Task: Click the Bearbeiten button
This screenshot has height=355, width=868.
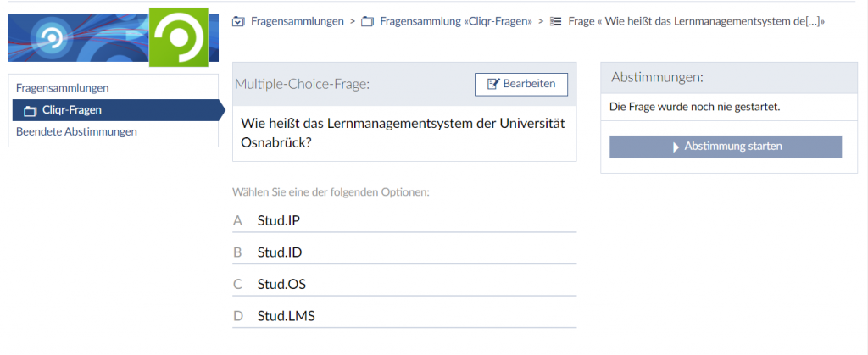Action: (521, 84)
